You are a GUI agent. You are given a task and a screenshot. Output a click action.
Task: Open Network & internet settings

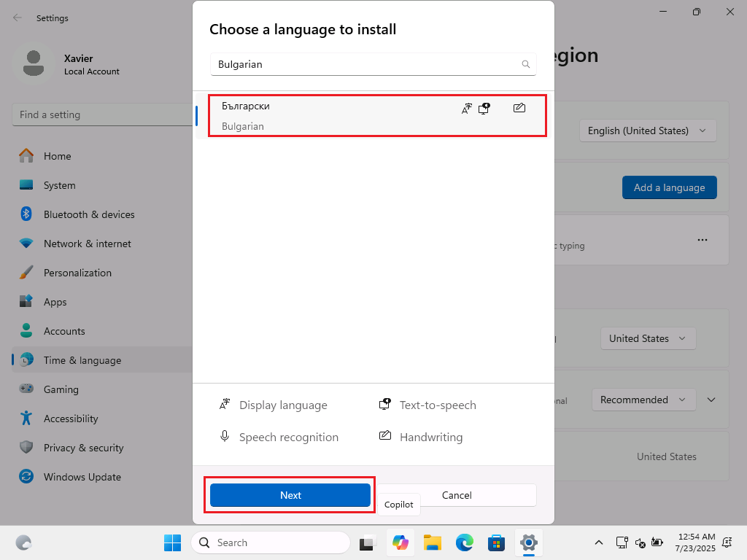coord(102,244)
